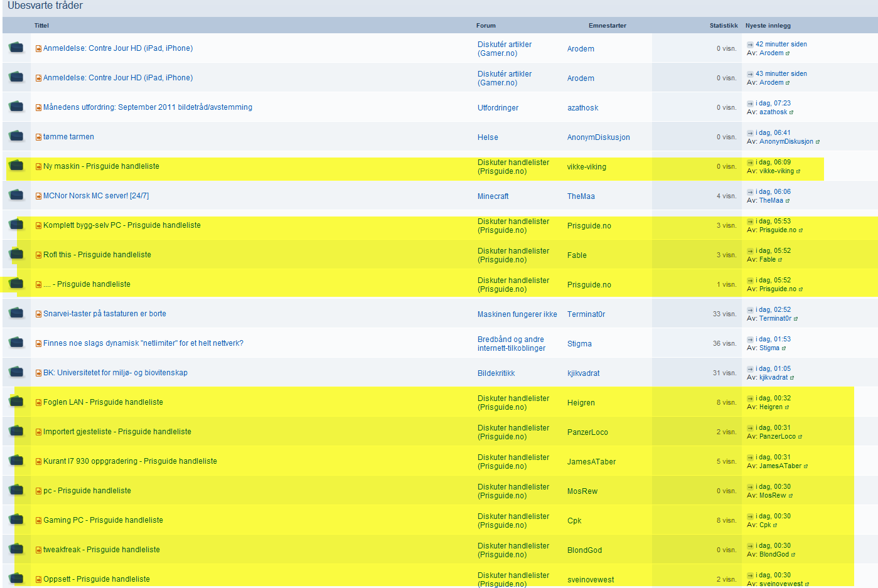The width and height of the screenshot is (878, 588).
Task: Click thread status icon beside 'MCNor Norsk MC server!'
Action: [x=16, y=195]
